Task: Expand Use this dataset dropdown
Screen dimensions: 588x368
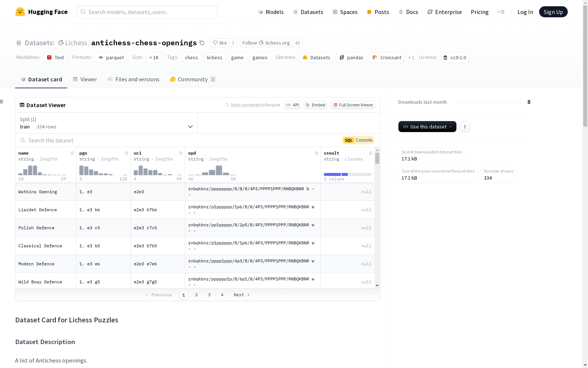Action: 427,127
